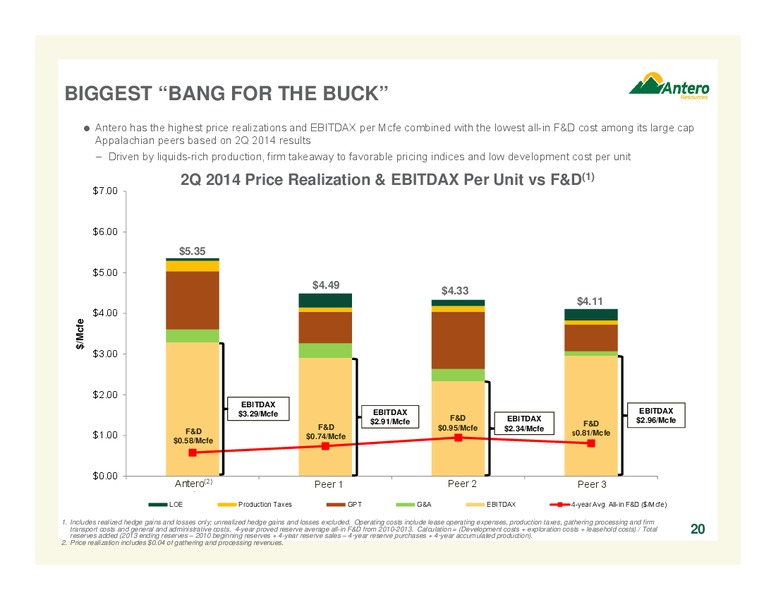
Task: Click footnote 2 about price realization
Action: [172, 543]
